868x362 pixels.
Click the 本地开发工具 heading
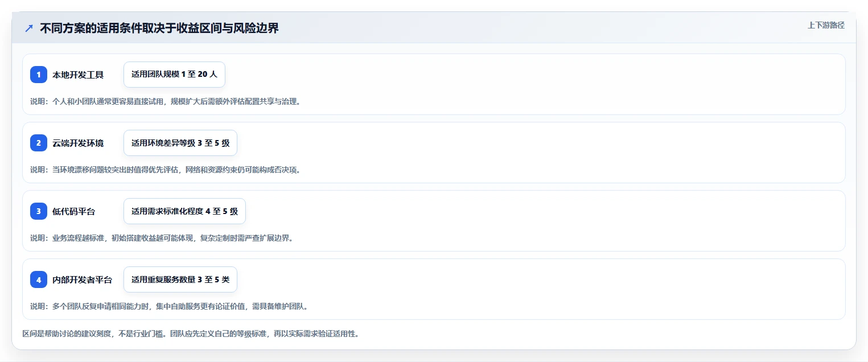(x=78, y=75)
